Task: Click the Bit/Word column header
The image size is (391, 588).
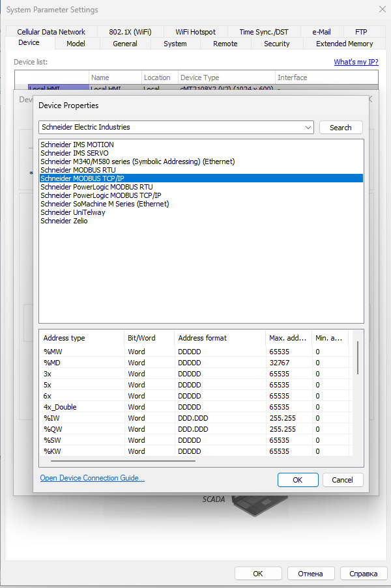Action: point(149,338)
